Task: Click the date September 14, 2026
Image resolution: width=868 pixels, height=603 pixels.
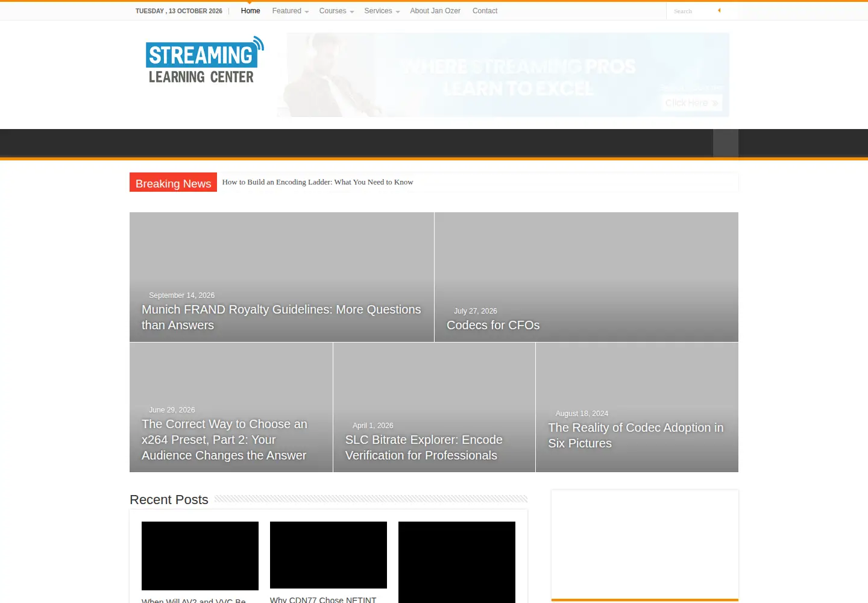Action: 181,295
